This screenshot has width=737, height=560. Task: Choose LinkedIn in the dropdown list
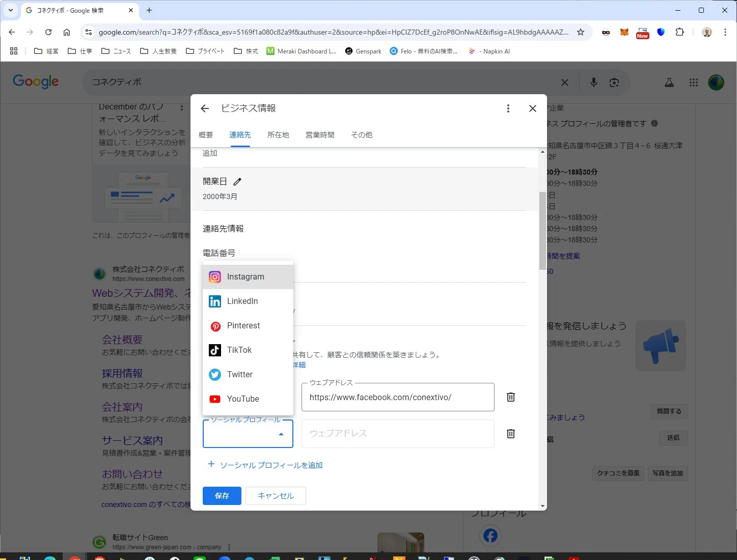point(248,301)
